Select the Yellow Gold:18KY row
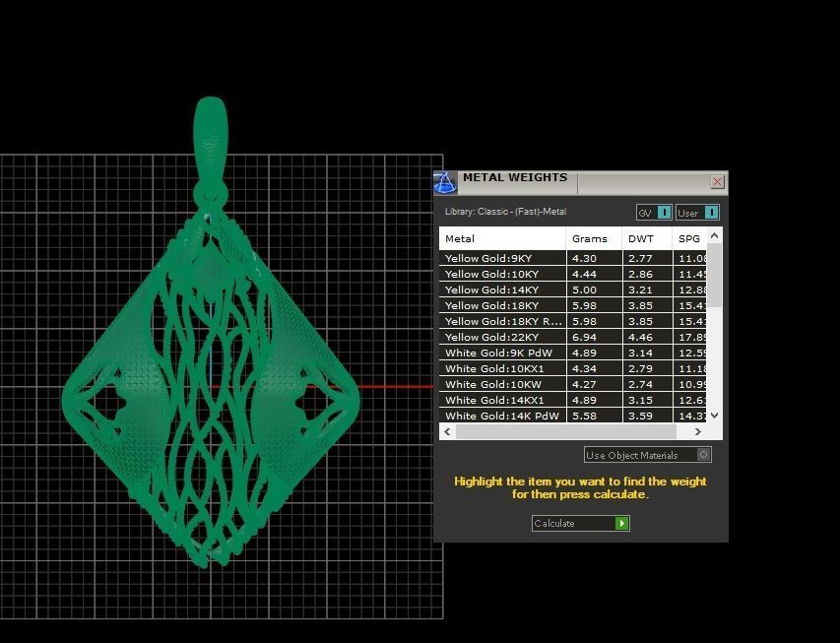Viewport: 840px width, 643px height. [573, 305]
